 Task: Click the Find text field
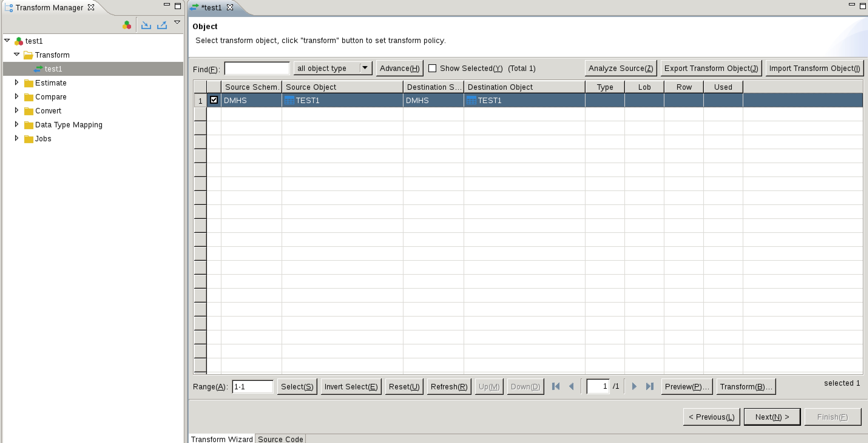coord(257,69)
